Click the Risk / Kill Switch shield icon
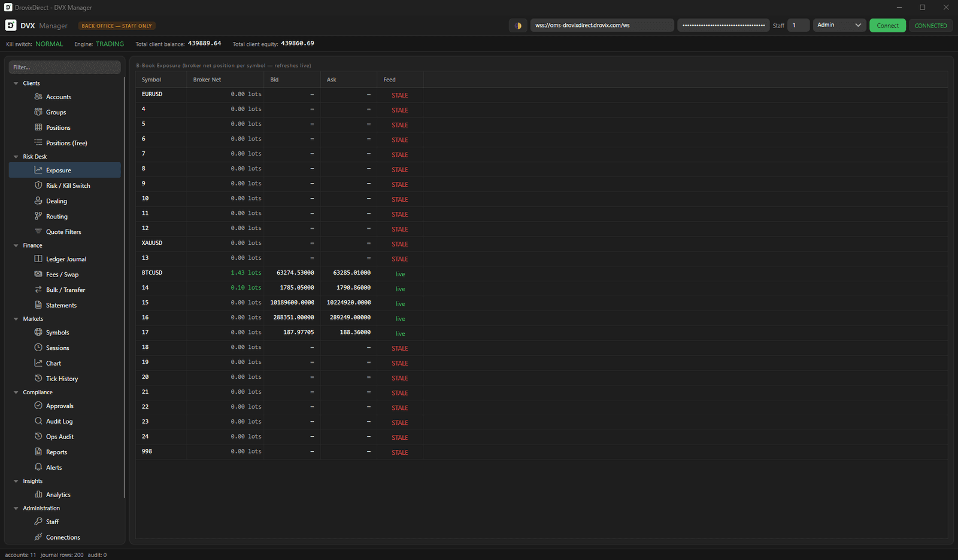958x560 pixels. (x=38, y=185)
